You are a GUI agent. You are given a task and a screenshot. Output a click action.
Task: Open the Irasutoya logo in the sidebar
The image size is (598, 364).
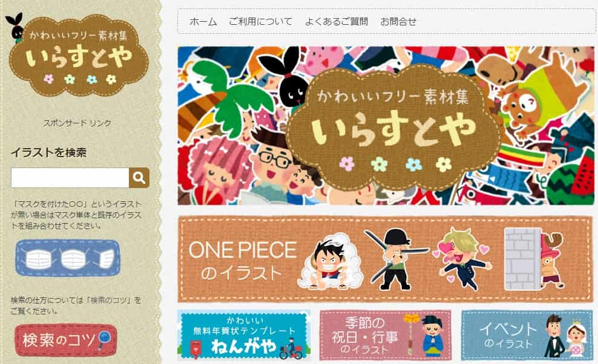point(78,54)
